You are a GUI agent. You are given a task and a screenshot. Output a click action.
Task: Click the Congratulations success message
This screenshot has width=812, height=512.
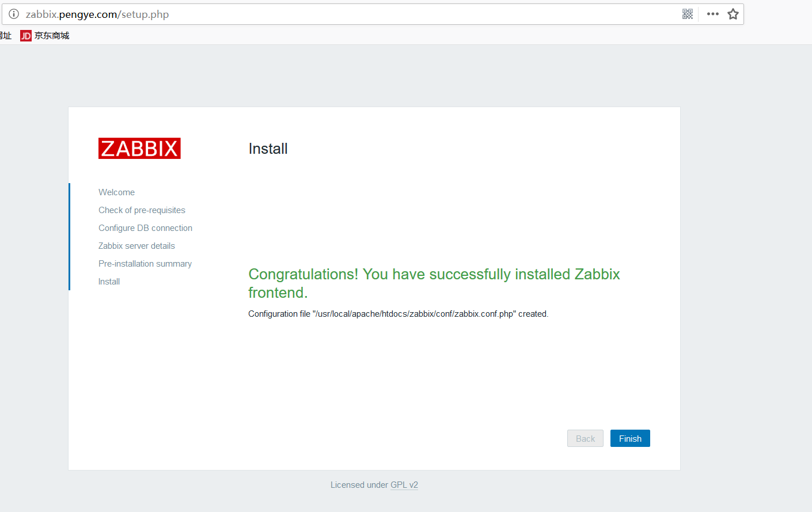pos(434,283)
